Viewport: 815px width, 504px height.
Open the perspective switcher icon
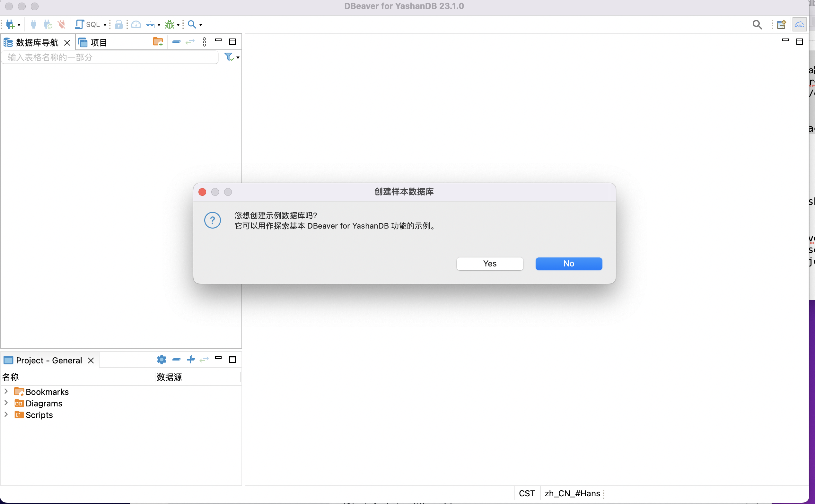(781, 24)
